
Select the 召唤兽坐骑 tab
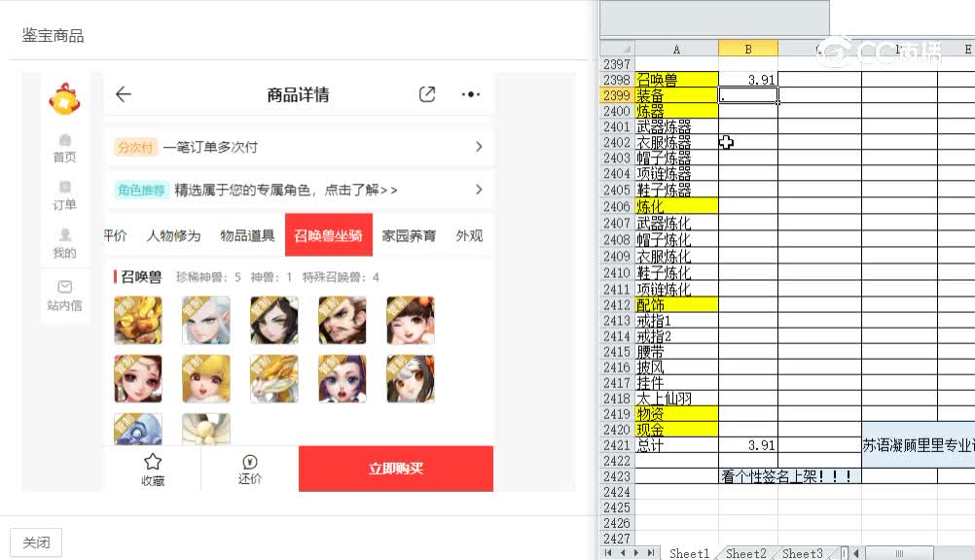tap(328, 235)
